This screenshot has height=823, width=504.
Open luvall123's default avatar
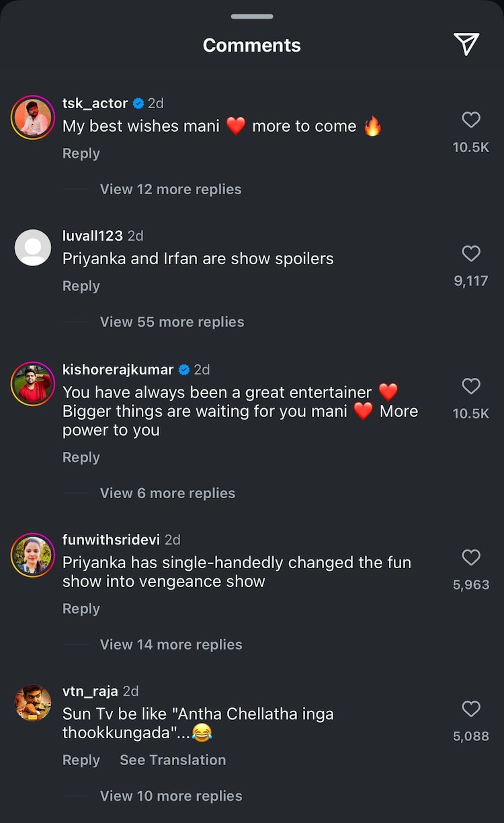(x=33, y=247)
